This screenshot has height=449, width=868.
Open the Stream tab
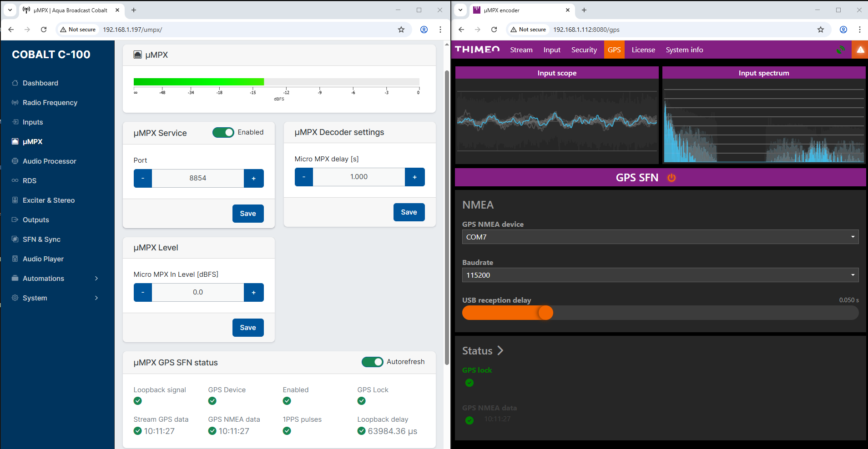521,50
